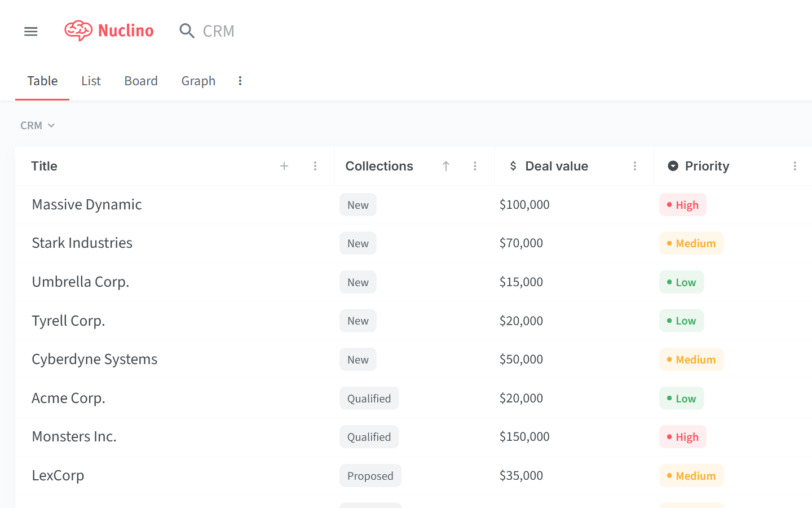This screenshot has height=508, width=812.
Task: Click the Qualified tag for Monsters Inc.
Action: (369, 437)
